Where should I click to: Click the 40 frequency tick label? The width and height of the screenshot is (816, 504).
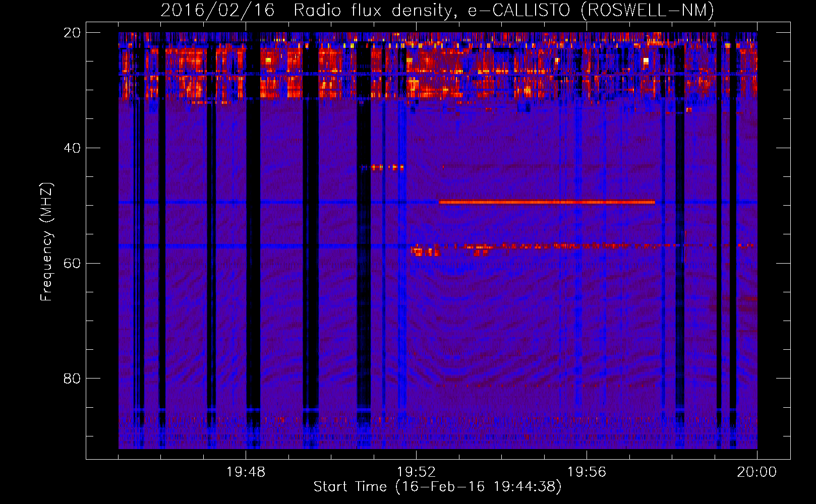(x=72, y=148)
